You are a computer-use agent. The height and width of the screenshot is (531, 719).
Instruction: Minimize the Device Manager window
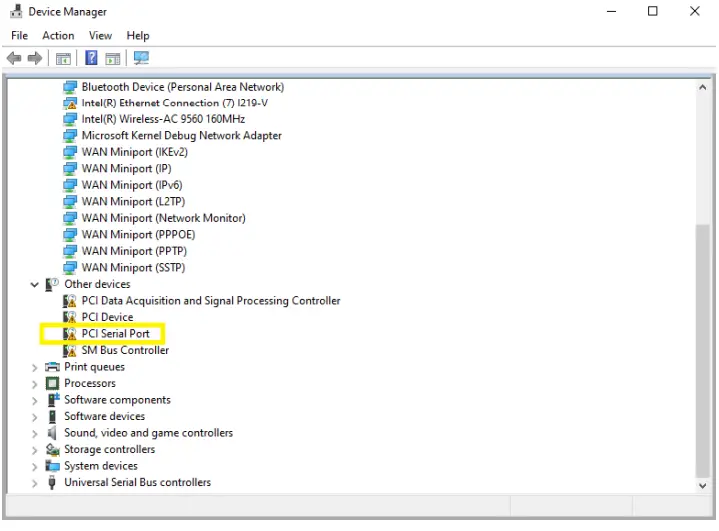click(x=611, y=11)
